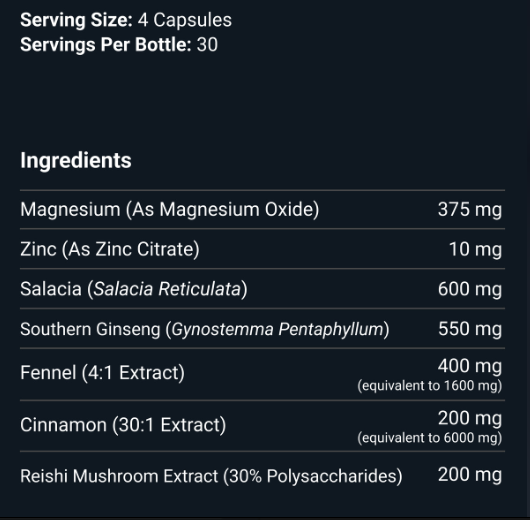Click the 200 mg Reishi amount
Viewport: 530px width, 520px height.
(470, 475)
